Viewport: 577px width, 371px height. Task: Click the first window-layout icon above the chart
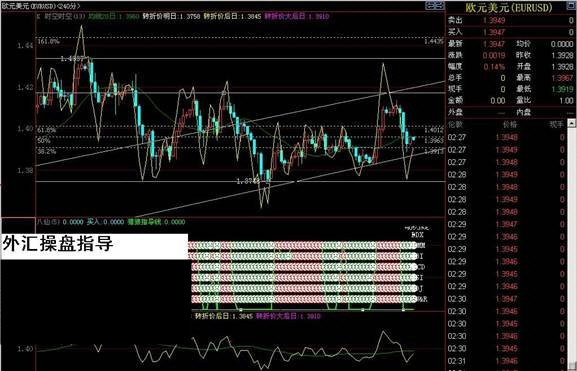430,5
